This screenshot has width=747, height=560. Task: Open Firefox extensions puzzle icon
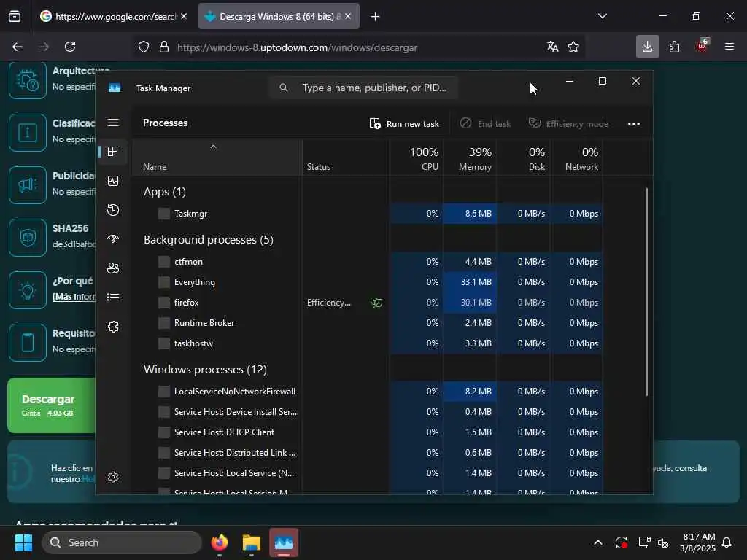tap(674, 47)
